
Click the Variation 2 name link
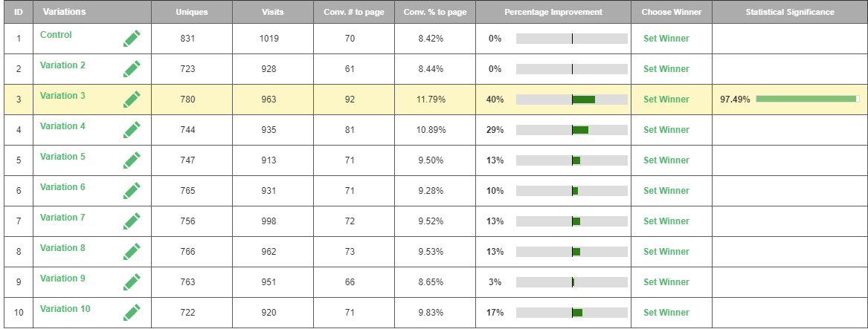62,65
